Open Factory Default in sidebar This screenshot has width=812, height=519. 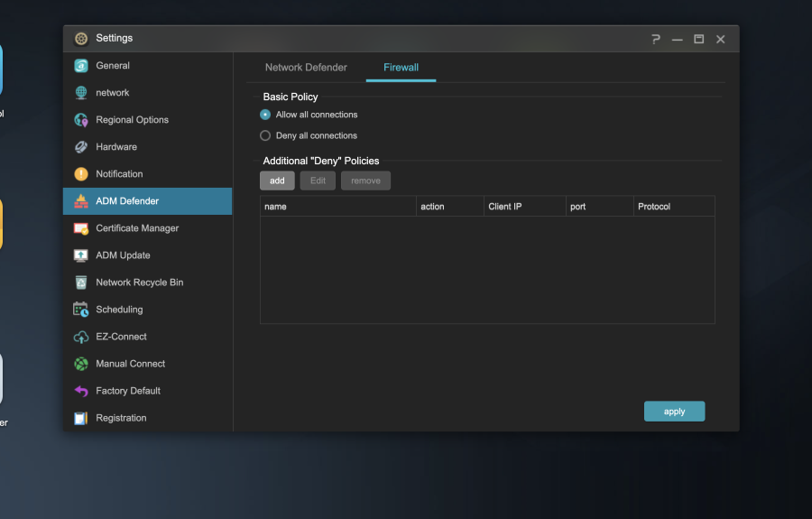click(x=127, y=391)
